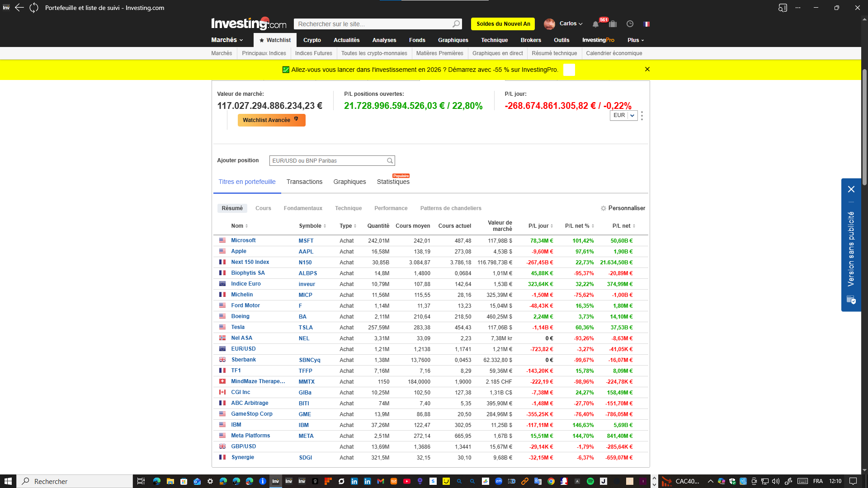Screen dimensions: 868x488
Task: Open the InvestingPro menu item
Action: [598, 40]
